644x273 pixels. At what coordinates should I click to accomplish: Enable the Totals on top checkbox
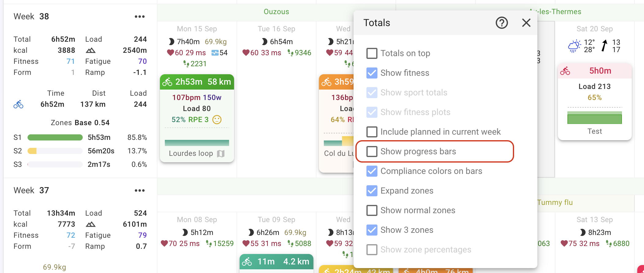coord(372,53)
